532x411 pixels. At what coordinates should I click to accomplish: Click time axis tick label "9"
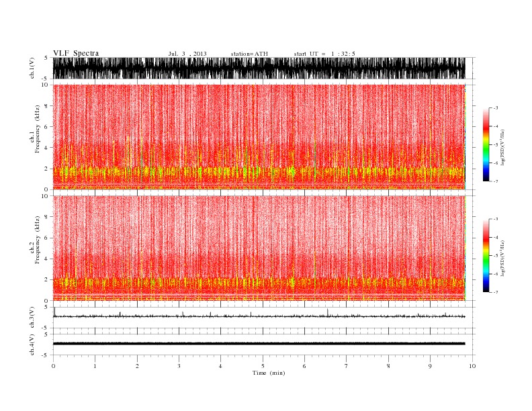[x=430, y=366]
